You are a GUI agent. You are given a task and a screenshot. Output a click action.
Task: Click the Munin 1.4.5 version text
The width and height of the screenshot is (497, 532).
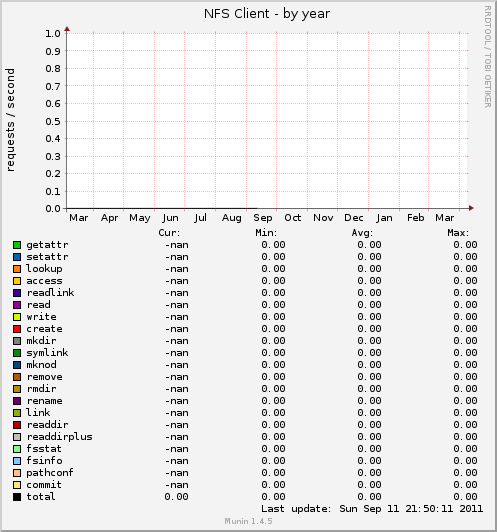coord(248,521)
